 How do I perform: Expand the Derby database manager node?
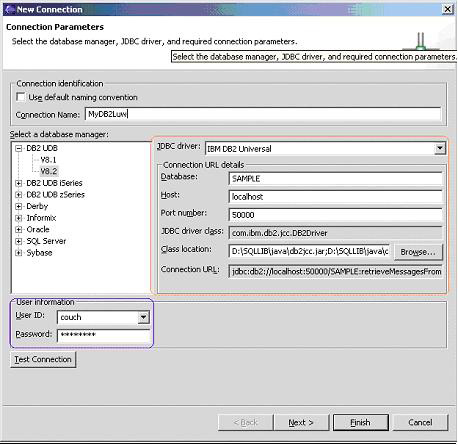[19, 206]
